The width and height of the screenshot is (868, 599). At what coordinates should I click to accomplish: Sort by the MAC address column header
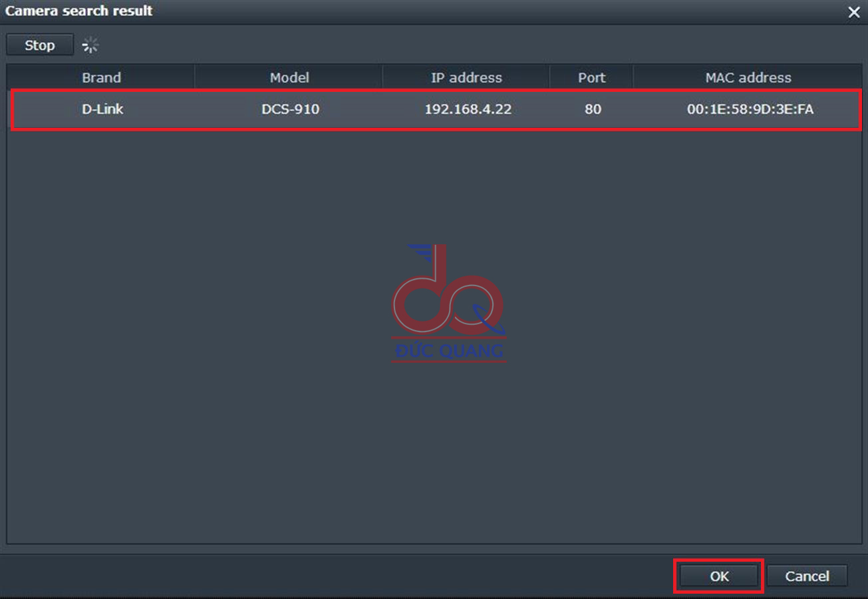(748, 77)
